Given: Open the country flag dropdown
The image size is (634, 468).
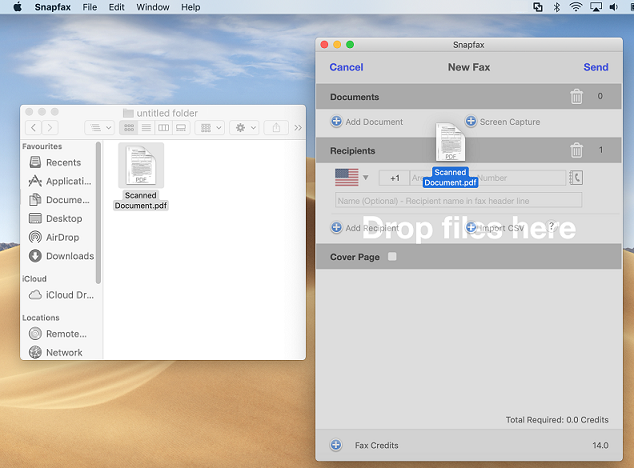Looking at the screenshot, I should click(352, 177).
